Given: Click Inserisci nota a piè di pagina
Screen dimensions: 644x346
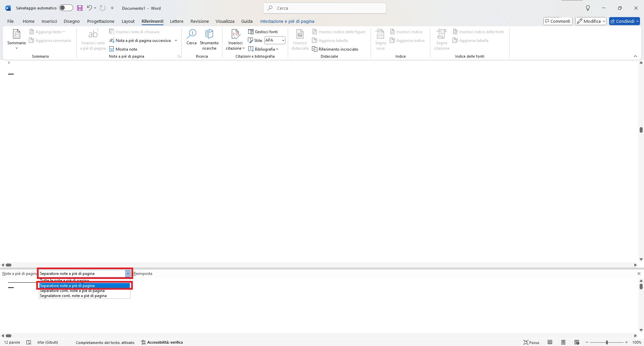Looking at the screenshot, I should [x=93, y=40].
